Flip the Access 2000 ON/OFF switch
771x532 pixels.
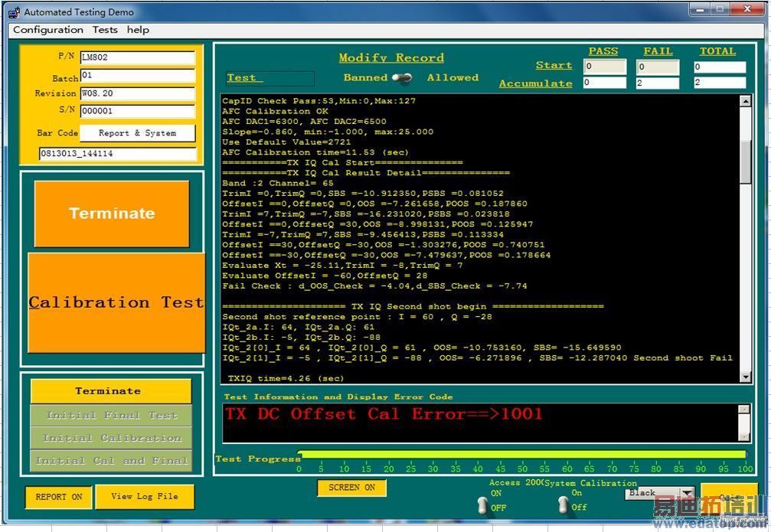482,504
